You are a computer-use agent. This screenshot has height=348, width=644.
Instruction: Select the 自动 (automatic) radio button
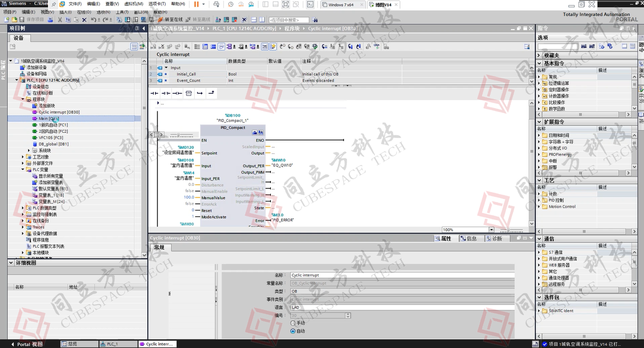pos(293,331)
